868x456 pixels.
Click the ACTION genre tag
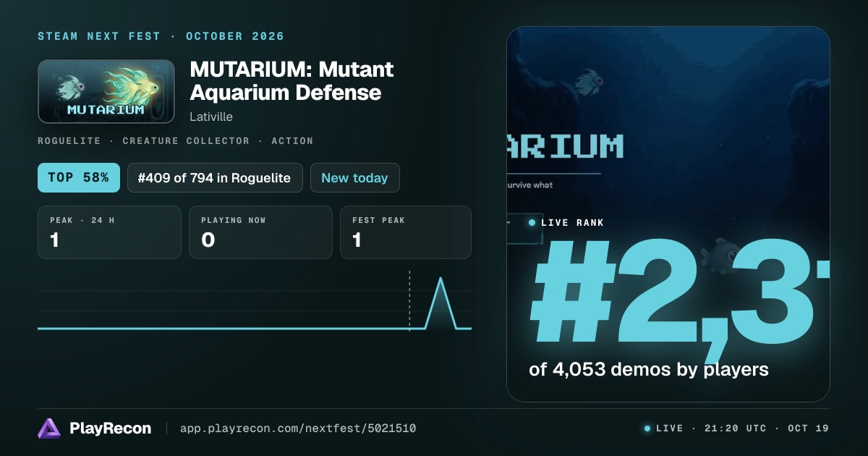click(292, 140)
